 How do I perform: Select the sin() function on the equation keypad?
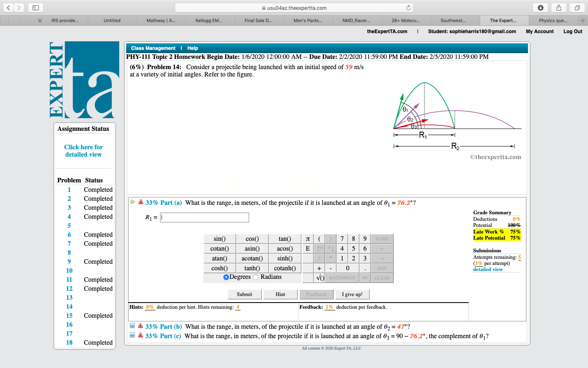pos(219,238)
